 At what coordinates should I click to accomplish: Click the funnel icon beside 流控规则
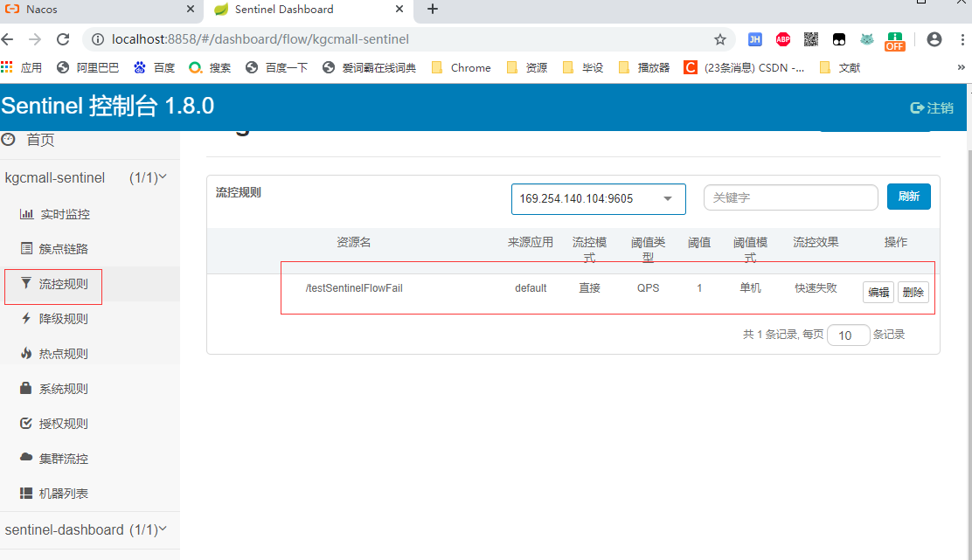(26, 284)
